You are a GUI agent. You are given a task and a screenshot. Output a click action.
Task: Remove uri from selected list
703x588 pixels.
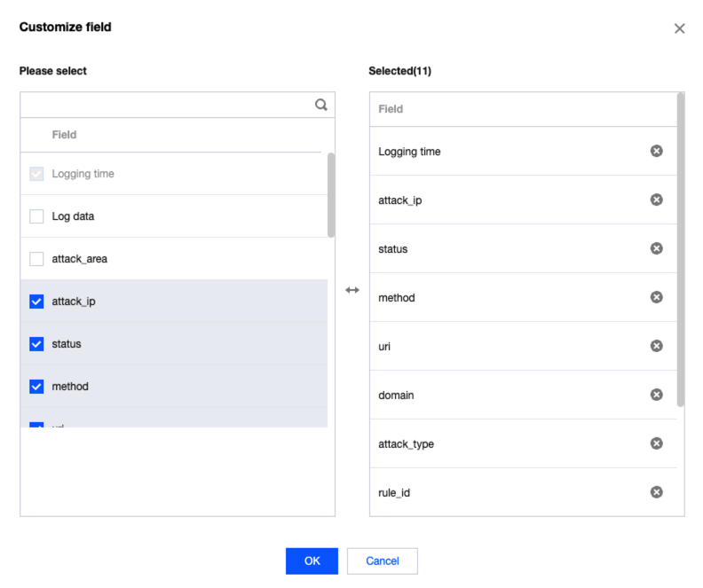[x=656, y=346]
